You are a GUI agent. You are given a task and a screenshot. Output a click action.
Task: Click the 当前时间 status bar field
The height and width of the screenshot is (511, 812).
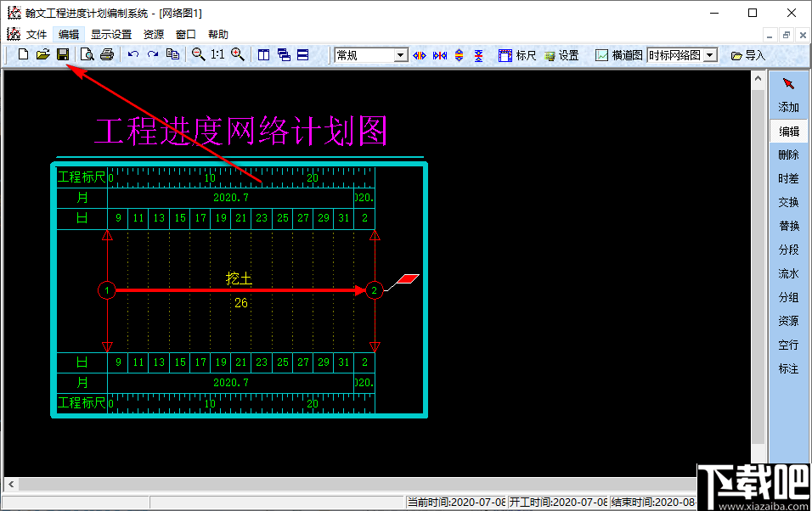click(456, 503)
